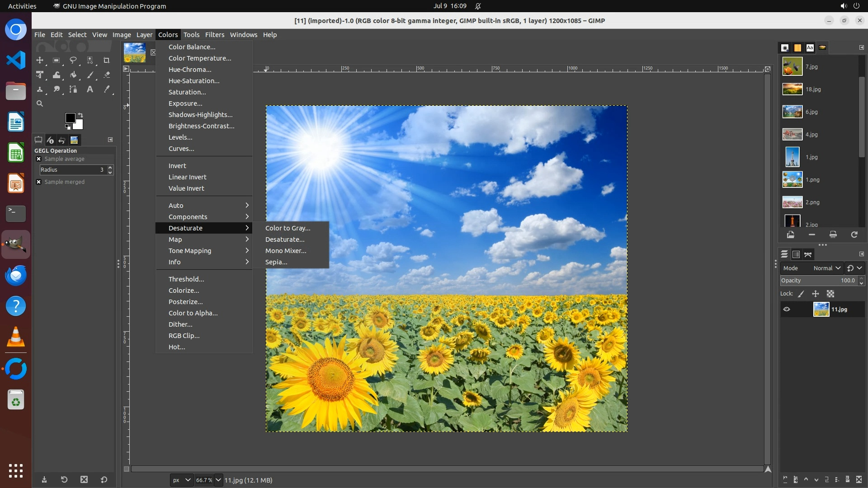Image resolution: width=868 pixels, height=488 pixels.
Task: Select the Zoom tool
Action: tap(40, 103)
